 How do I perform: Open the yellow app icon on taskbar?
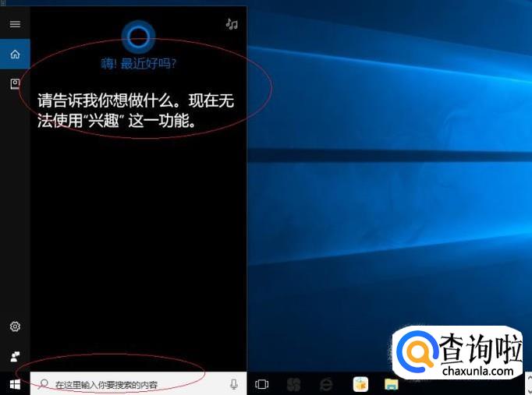pos(360,384)
